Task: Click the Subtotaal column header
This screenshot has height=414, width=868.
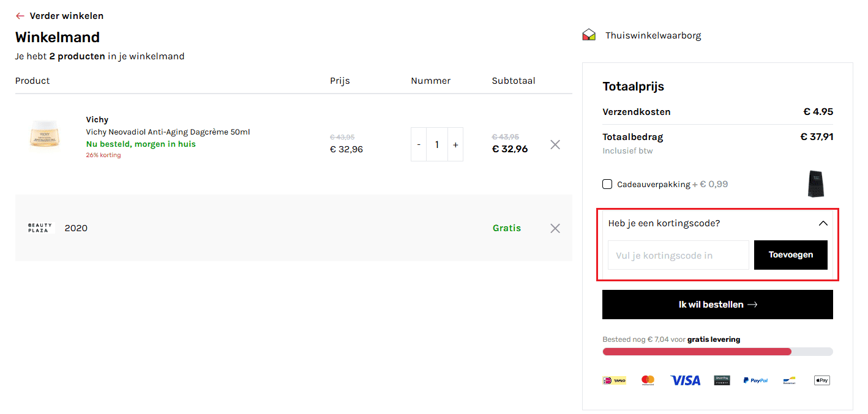Action: tap(514, 81)
